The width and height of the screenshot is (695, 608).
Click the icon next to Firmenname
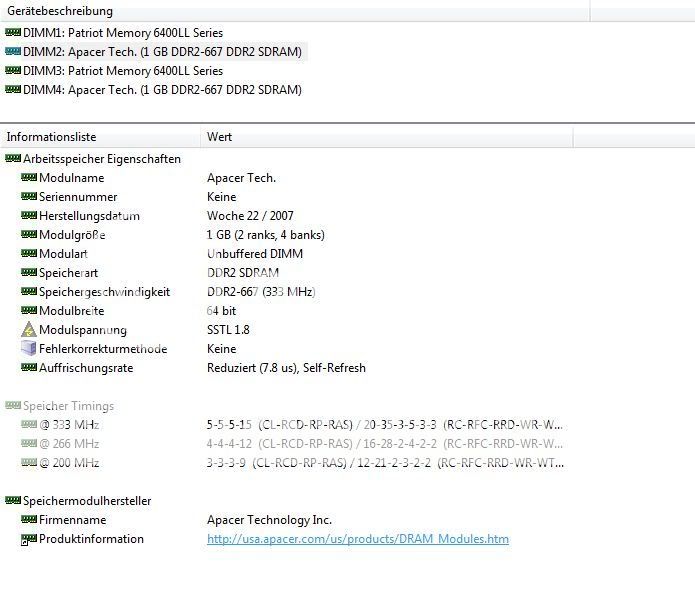coord(29,519)
